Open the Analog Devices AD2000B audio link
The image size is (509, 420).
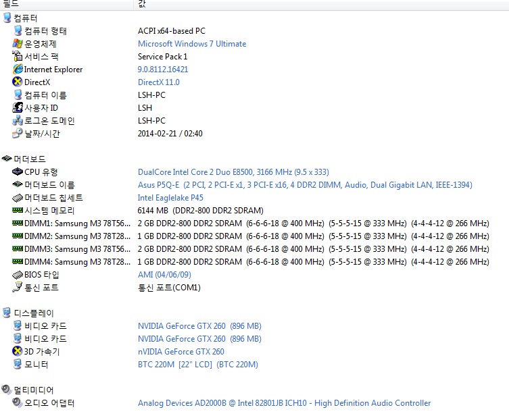pos(284,403)
